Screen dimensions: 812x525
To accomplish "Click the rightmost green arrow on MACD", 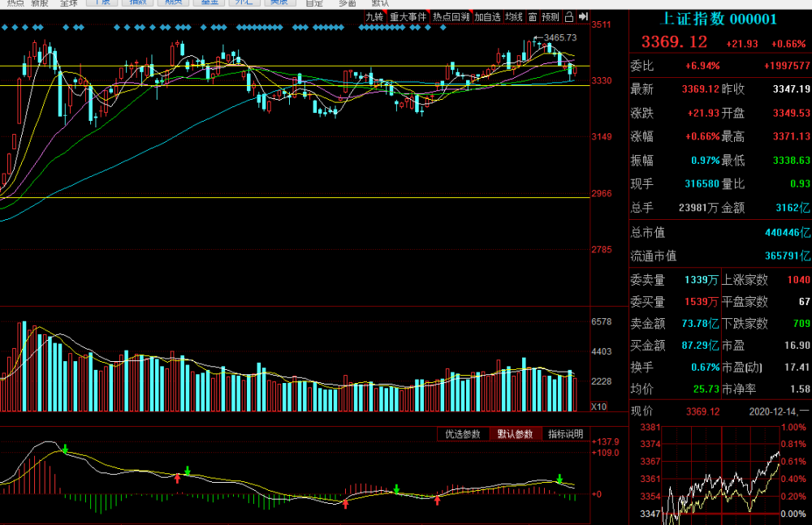I will pos(559,479).
